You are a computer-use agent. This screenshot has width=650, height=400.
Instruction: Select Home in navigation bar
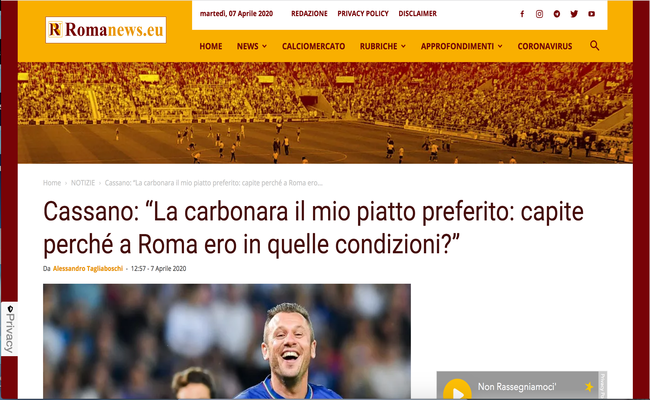(211, 46)
